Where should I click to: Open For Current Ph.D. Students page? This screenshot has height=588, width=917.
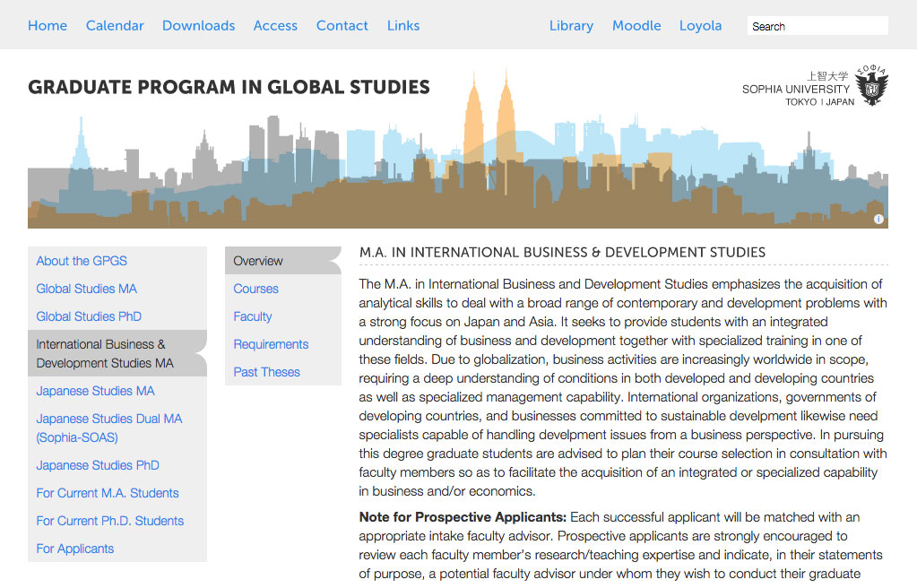110,521
